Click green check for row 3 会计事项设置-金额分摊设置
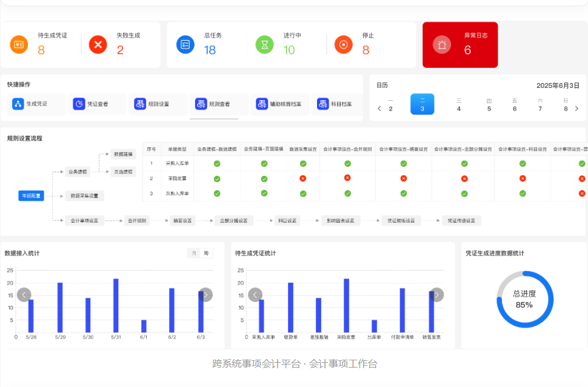588x387 pixels. (464, 193)
